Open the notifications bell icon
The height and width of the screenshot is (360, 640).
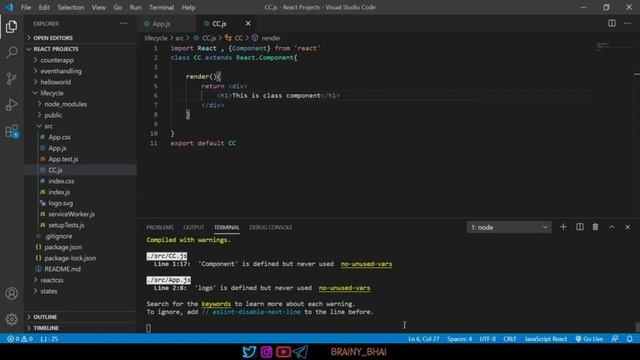(x=629, y=339)
